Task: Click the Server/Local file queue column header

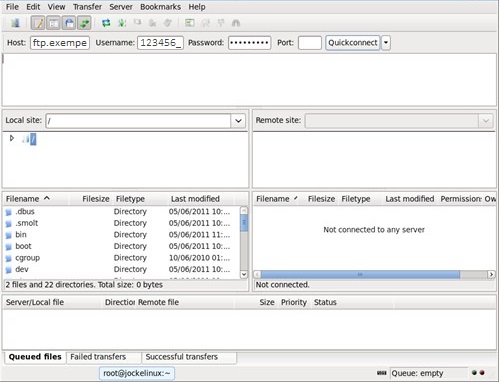Action: pyautogui.click(x=52, y=302)
